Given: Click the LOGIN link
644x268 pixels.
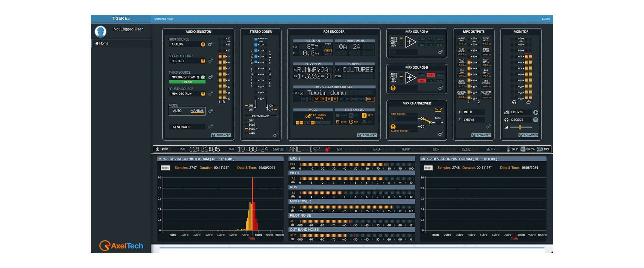Looking at the screenshot, I should 545,19.
